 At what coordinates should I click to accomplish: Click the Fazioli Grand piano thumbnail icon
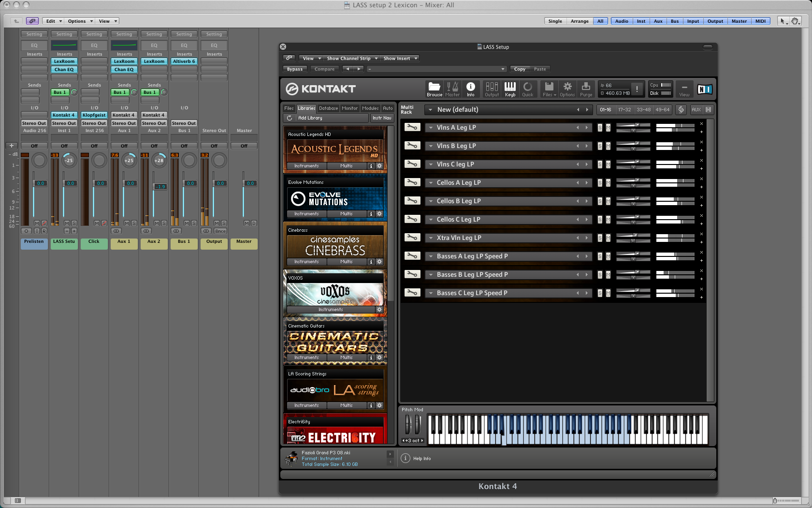pos(291,458)
